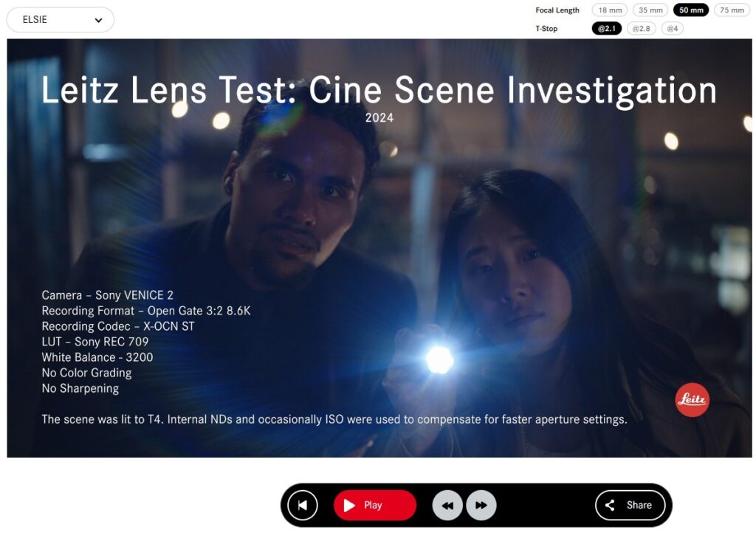The height and width of the screenshot is (544, 756).
Task: Open the ELSIE dropdown chevron
Action: point(98,20)
